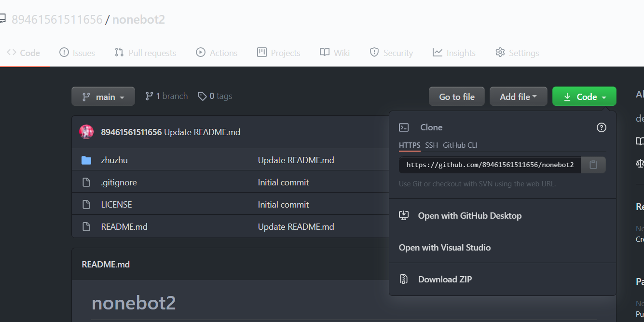Click the clone URL input field
The width and height of the screenshot is (644, 322).
click(x=490, y=165)
